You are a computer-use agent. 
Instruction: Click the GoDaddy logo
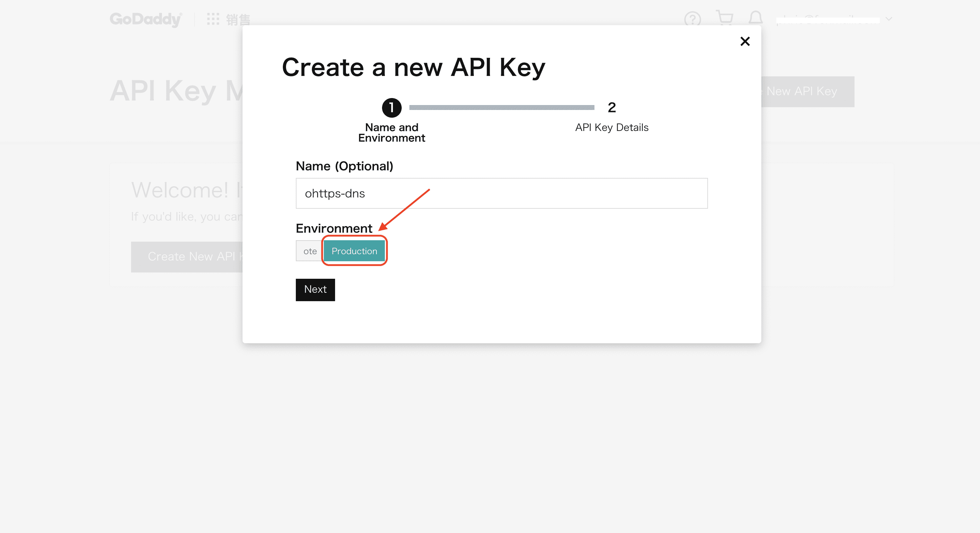[145, 19]
